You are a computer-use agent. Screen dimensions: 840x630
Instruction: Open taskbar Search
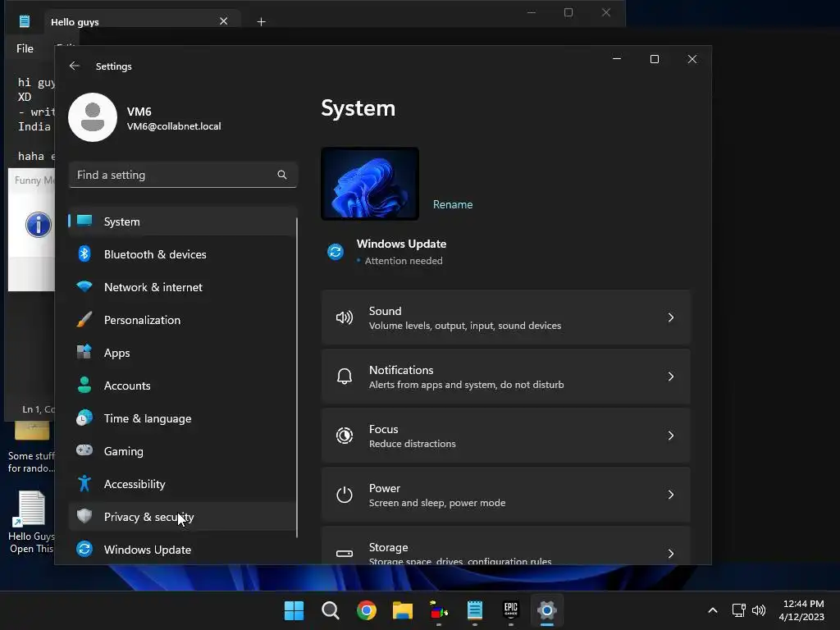tap(331, 610)
